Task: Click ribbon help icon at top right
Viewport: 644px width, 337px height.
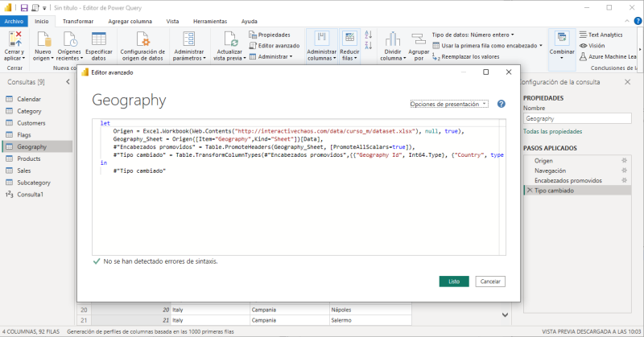Action: tap(638, 21)
